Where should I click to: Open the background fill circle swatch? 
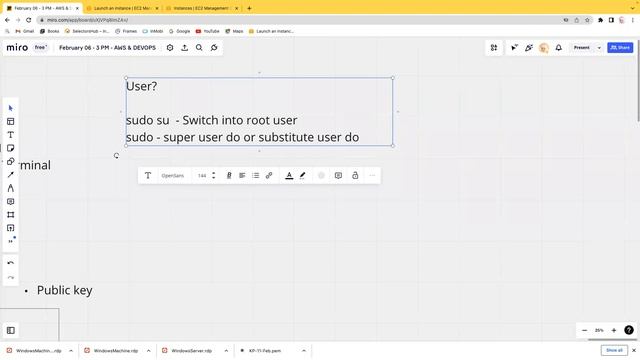pos(321,176)
